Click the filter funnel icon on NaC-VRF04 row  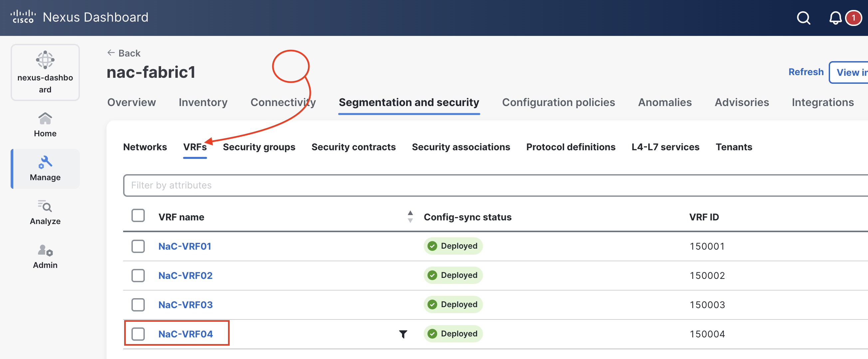[403, 334]
